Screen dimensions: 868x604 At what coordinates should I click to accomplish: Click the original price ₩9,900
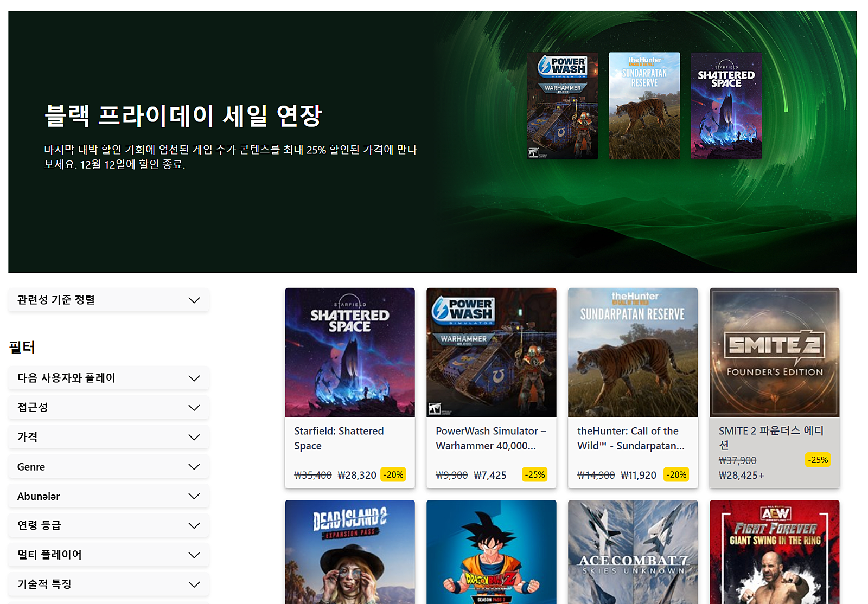click(451, 475)
